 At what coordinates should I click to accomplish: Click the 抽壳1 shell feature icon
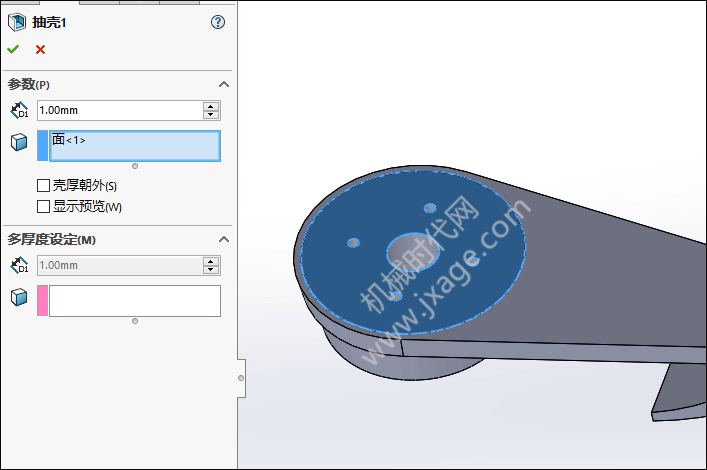[17, 22]
